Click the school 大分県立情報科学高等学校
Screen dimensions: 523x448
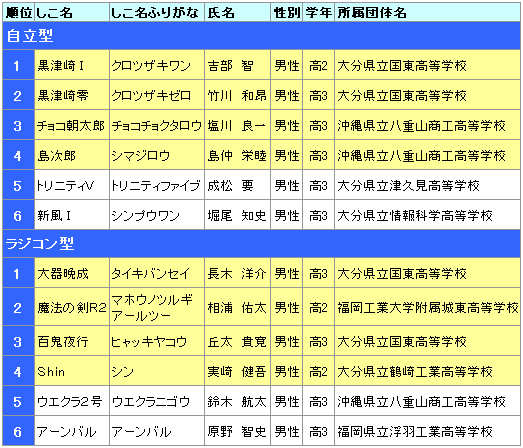(415, 216)
